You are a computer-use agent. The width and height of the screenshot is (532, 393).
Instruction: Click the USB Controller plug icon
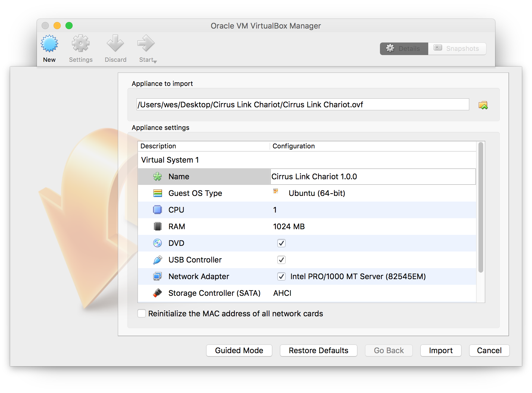click(x=157, y=260)
